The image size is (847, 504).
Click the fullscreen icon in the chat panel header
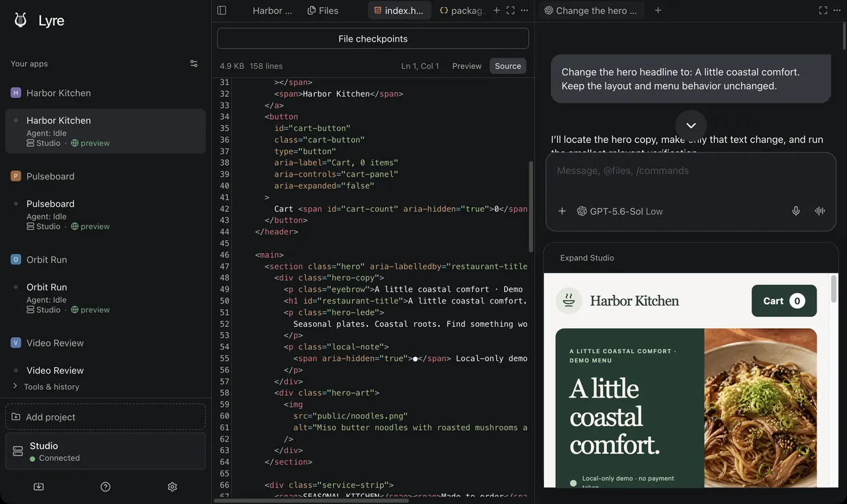pos(823,11)
